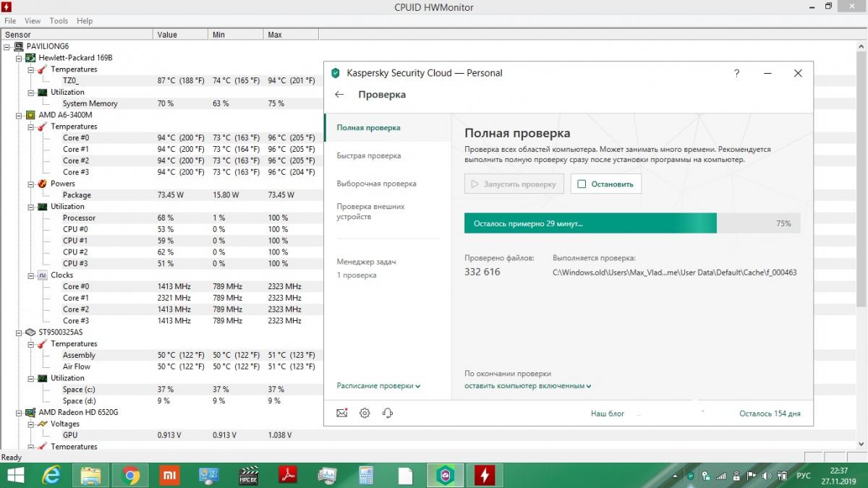Viewport: 868px width, 488px height.
Task: Open Расписание проверки dropdown
Action: tap(378, 386)
